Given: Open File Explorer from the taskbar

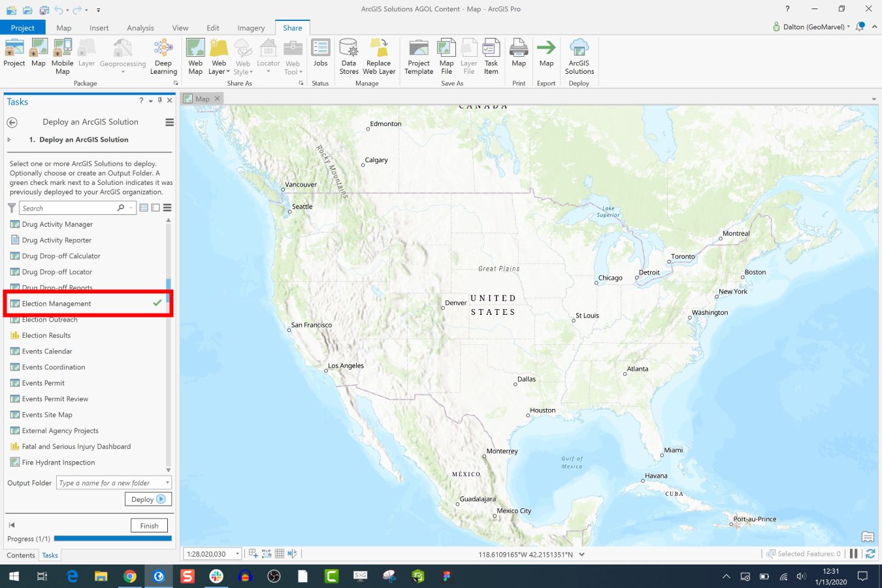Looking at the screenshot, I should click(x=101, y=576).
